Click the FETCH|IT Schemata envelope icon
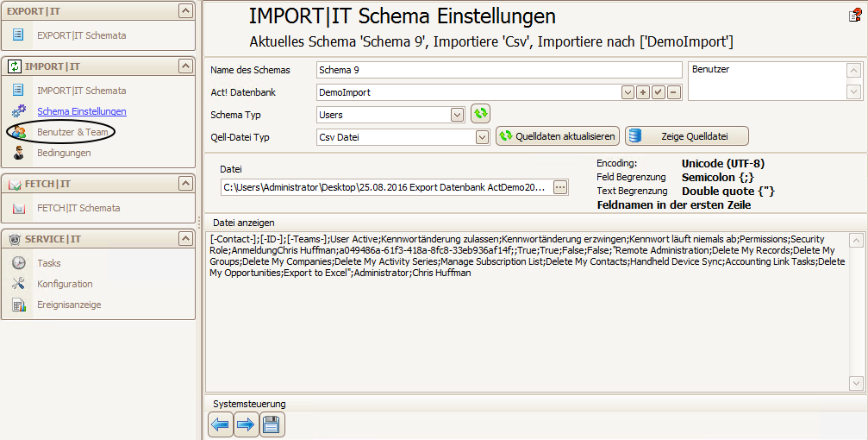868x440 pixels. click(19, 209)
